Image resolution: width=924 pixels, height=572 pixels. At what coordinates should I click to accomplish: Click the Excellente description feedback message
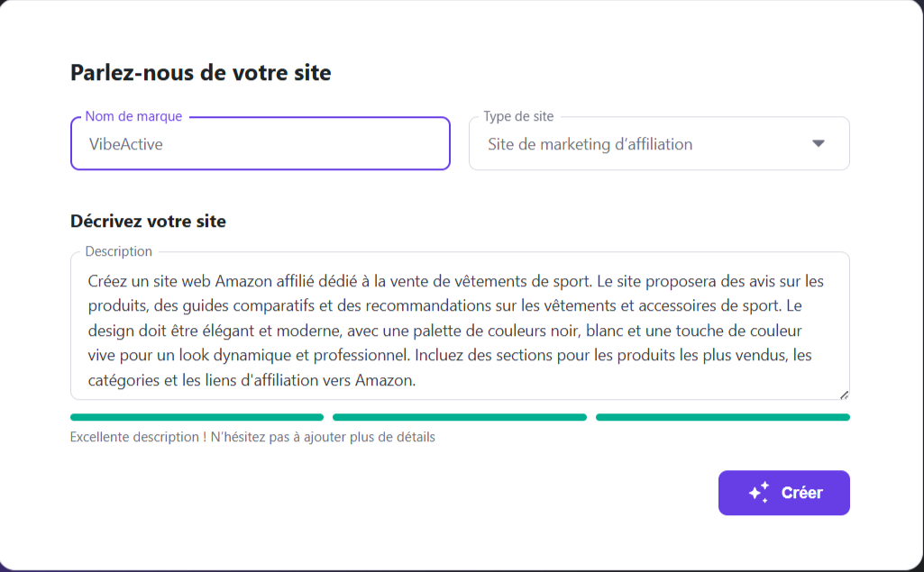[252, 436]
